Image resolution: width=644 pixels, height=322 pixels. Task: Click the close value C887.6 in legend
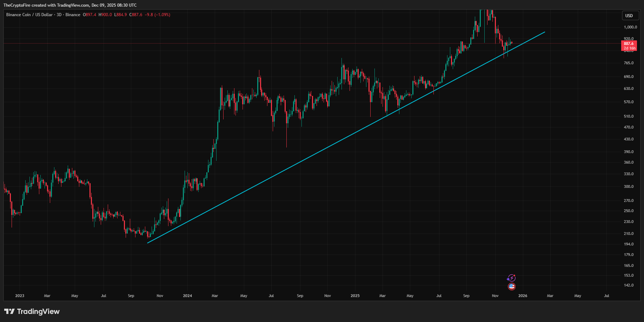point(136,15)
